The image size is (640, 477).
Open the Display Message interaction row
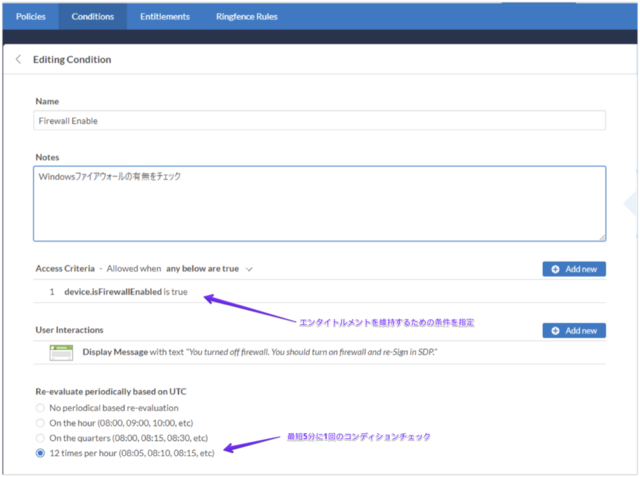click(320, 352)
